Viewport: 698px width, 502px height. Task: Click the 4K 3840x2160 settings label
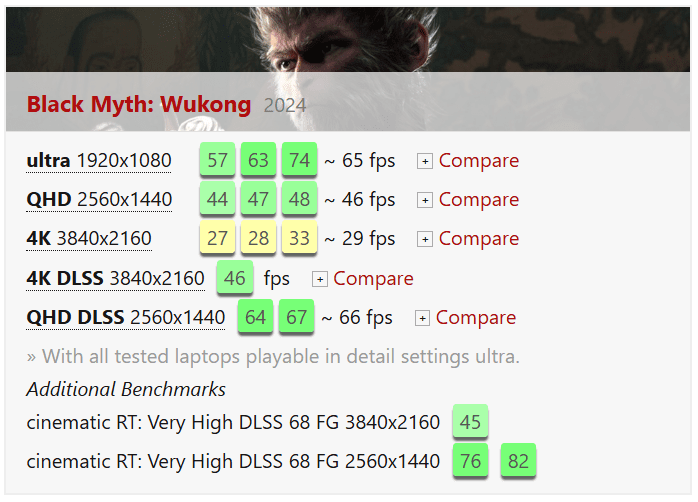coord(89,239)
